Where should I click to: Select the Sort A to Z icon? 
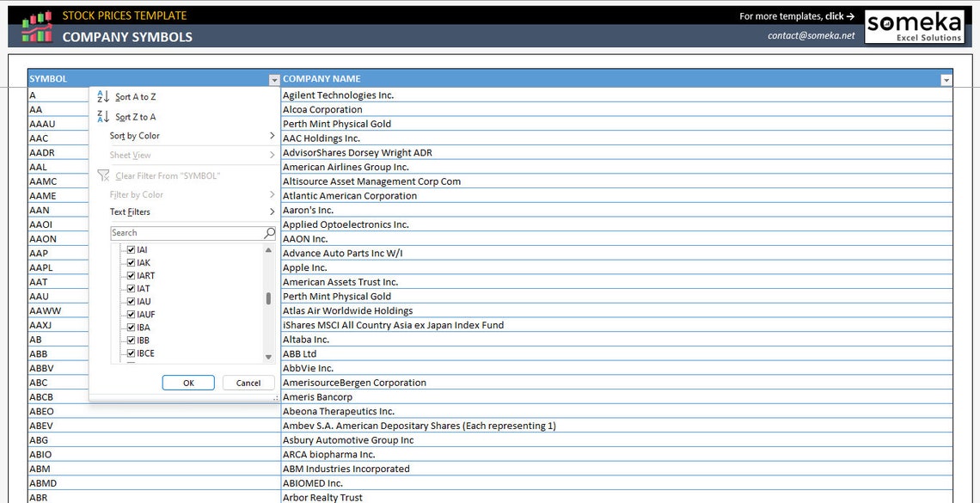pyautogui.click(x=104, y=98)
